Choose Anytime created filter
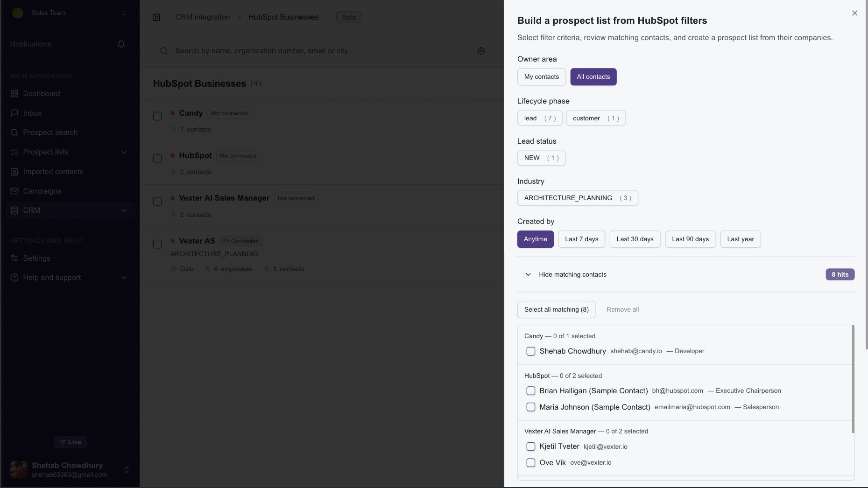 535,239
